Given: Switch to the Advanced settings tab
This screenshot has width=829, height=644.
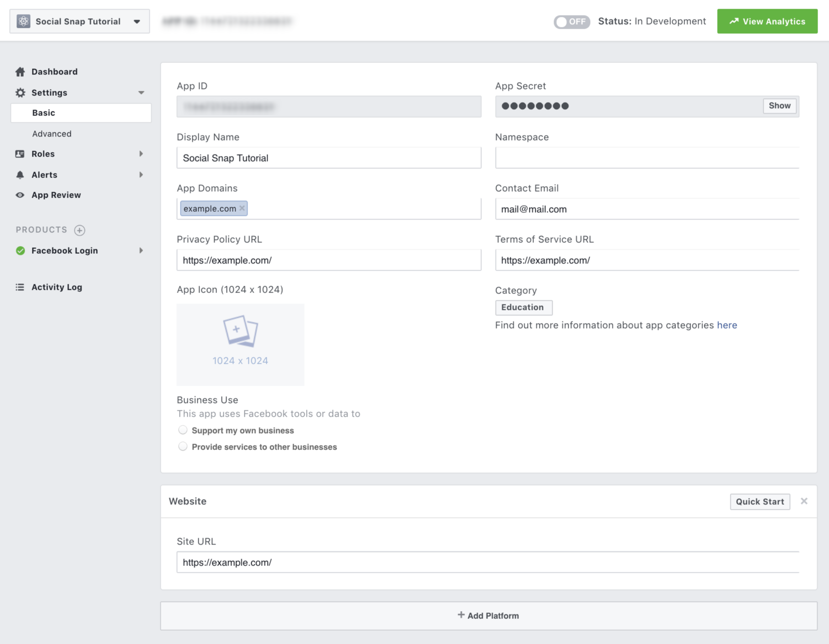Looking at the screenshot, I should (x=52, y=133).
